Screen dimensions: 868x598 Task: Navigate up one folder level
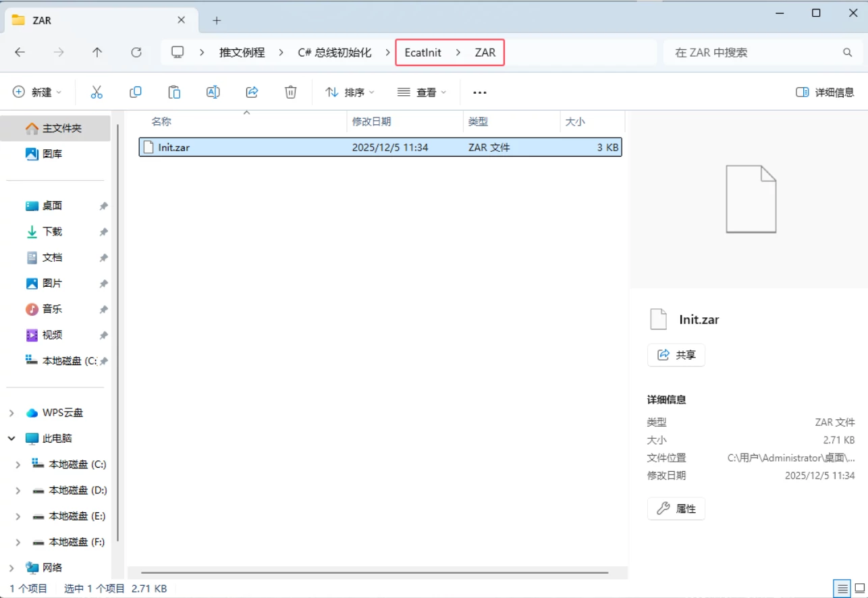click(97, 52)
